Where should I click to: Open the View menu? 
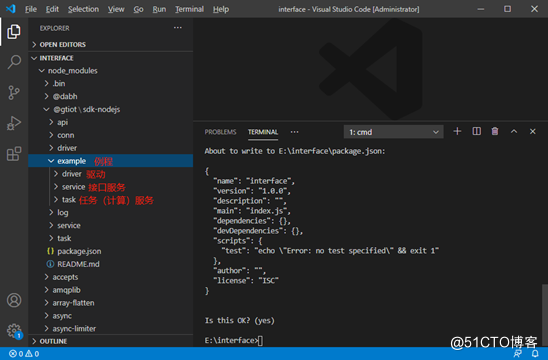click(x=116, y=9)
